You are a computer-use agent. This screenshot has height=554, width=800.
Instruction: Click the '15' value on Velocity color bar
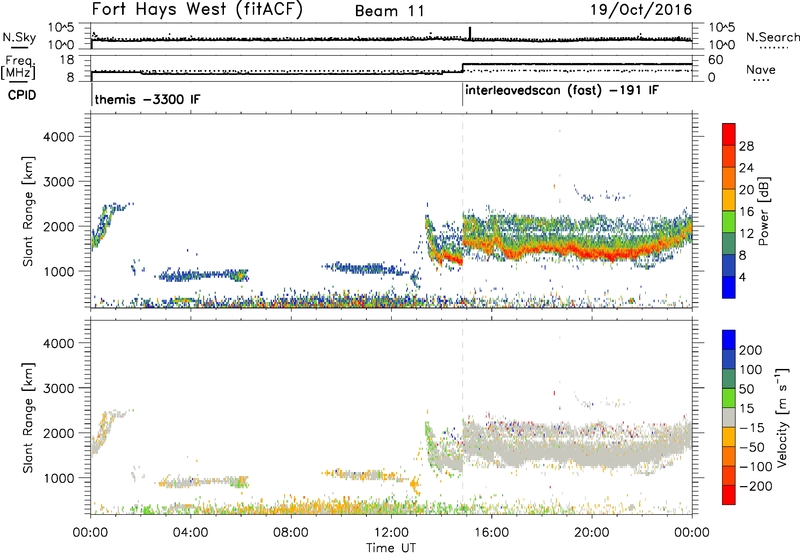click(746, 409)
